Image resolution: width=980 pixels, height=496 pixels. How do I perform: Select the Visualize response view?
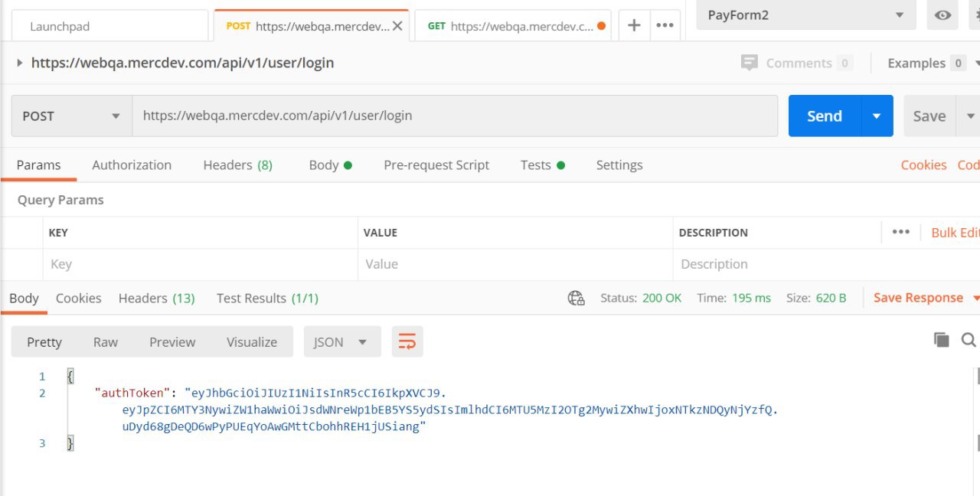[x=252, y=342]
